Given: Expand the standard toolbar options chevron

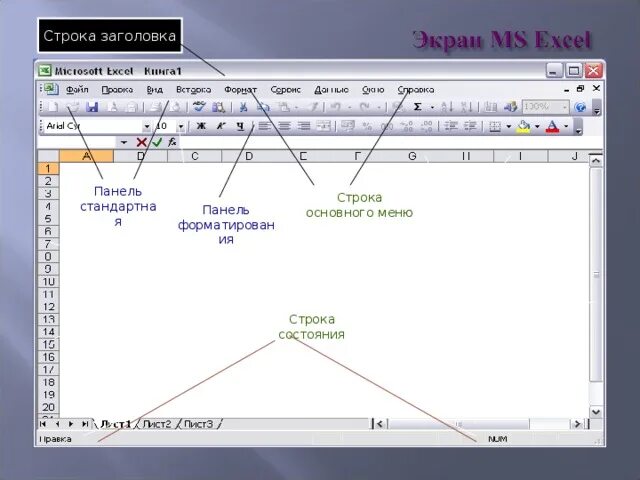Looking at the screenshot, I should [x=597, y=108].
